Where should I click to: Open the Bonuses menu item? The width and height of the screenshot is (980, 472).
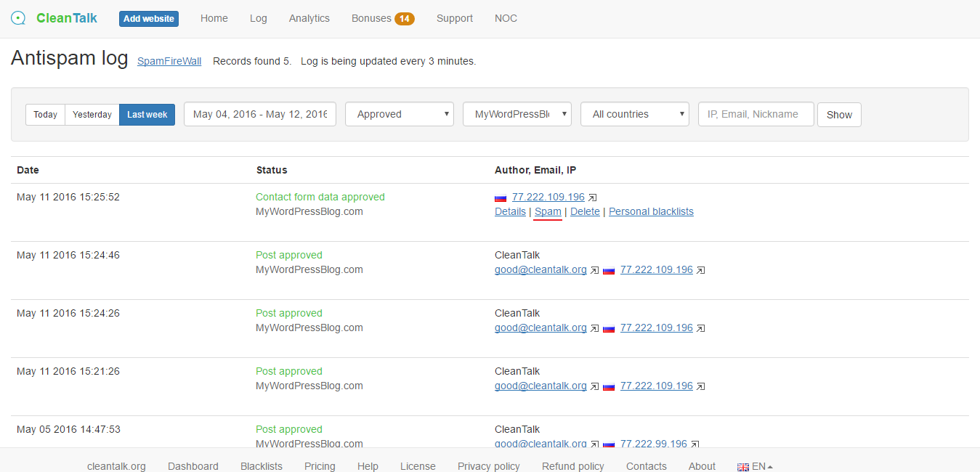click(371, 18)
